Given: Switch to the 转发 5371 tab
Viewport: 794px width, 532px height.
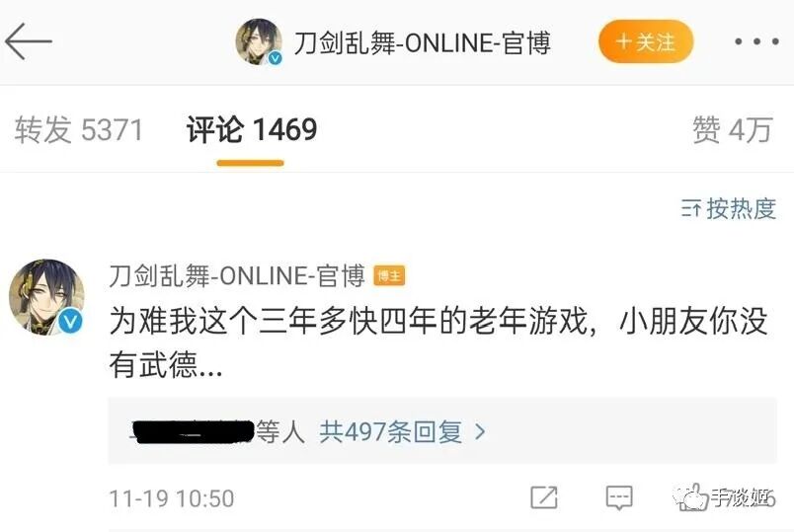Looking at the screenshot, I should [78, 129].
